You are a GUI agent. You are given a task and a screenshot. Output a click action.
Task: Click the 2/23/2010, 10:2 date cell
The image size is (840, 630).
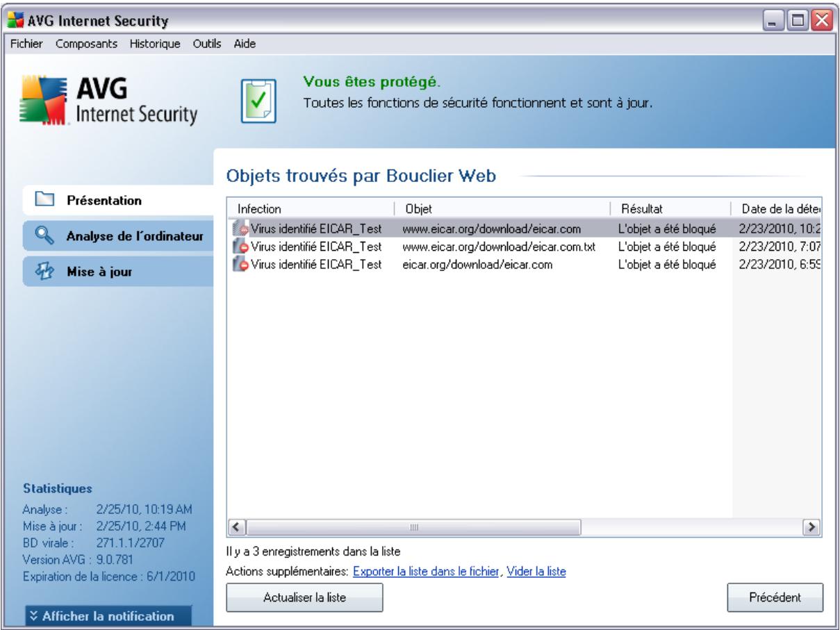pyautogui.click(x=780, y=228)
